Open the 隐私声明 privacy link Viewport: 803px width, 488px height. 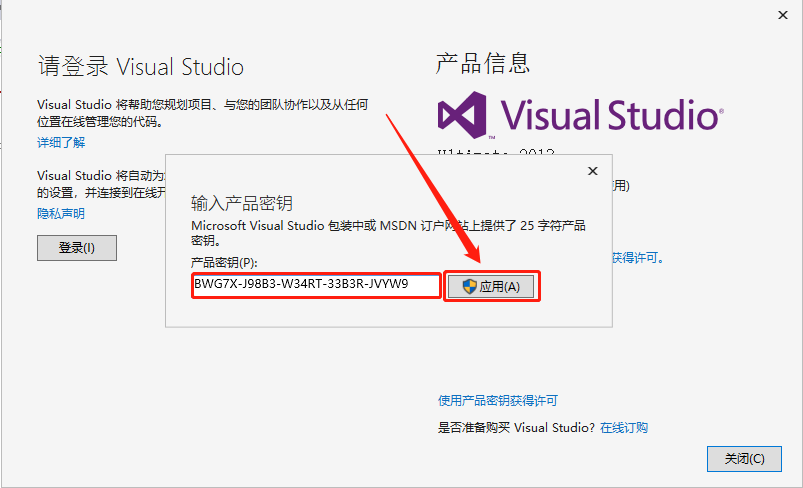[x=61, y=214]
